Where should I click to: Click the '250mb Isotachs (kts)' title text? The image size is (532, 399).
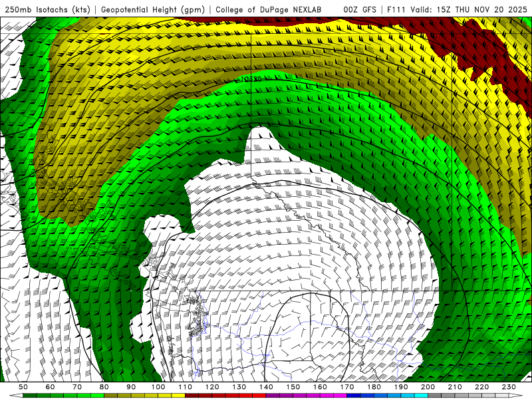pyautogui.click(x=47, y=9)
